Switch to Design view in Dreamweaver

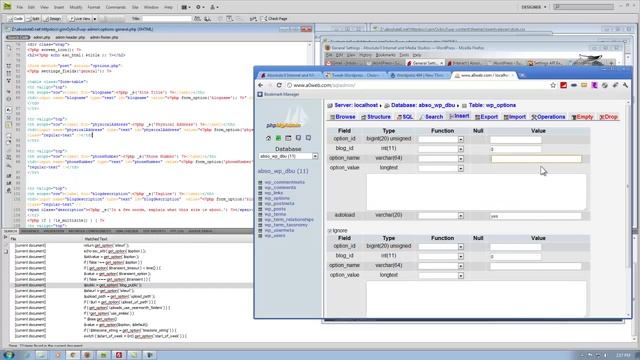coord(53,19)
